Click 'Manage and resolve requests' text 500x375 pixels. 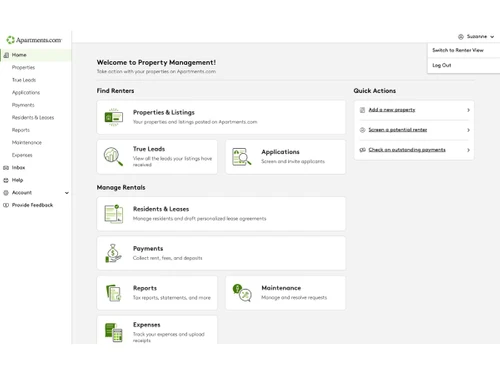(294, 298)
